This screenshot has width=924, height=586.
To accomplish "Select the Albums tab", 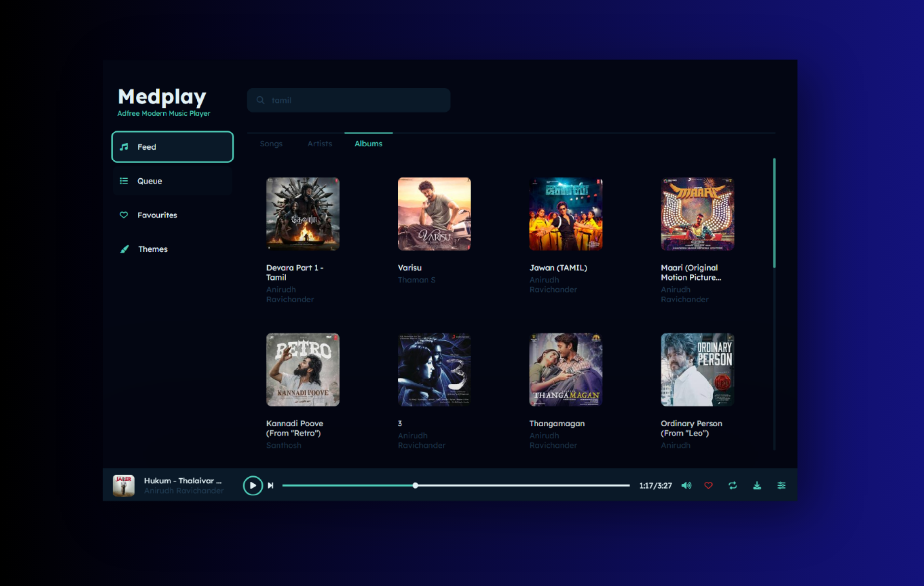I will (368, 144).
